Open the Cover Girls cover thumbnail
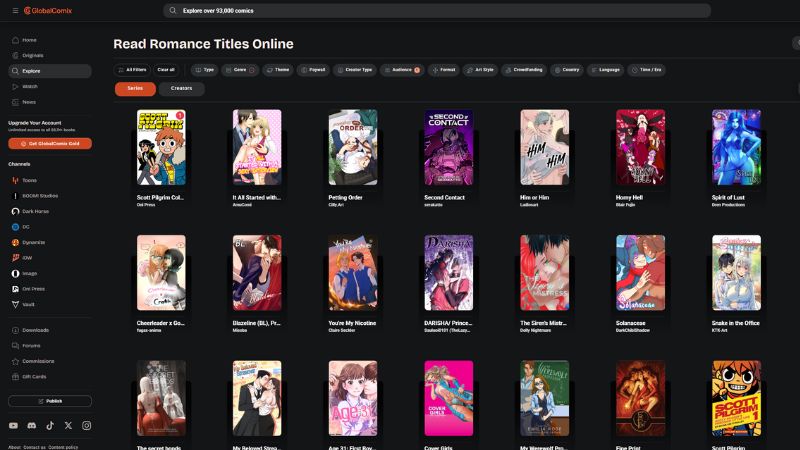 448,398
